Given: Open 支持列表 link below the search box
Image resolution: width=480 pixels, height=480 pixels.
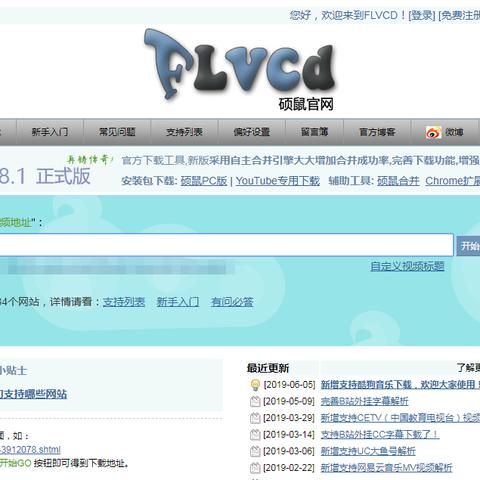Looking at the screenshot, I should click(124, 302).
